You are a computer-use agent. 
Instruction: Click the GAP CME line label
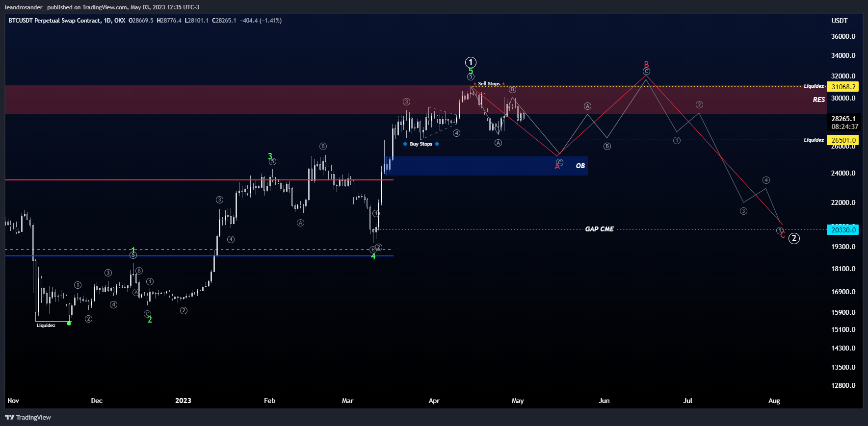[599, 229]
